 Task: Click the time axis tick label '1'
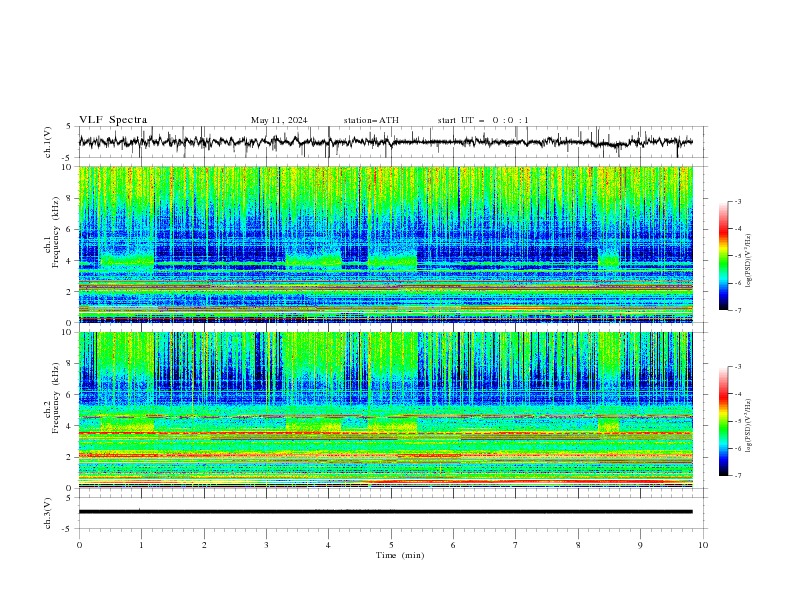click(141, 545)
